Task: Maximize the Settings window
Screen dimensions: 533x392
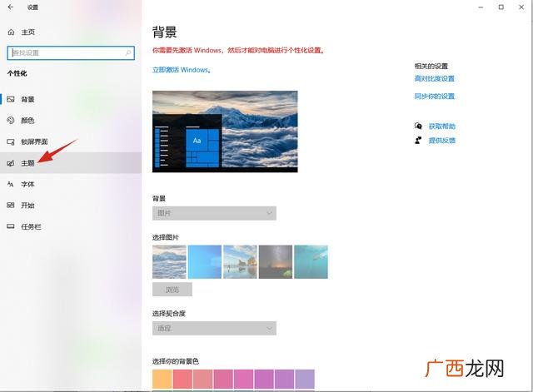Action: pyautogui.click(x=501, y=7)
